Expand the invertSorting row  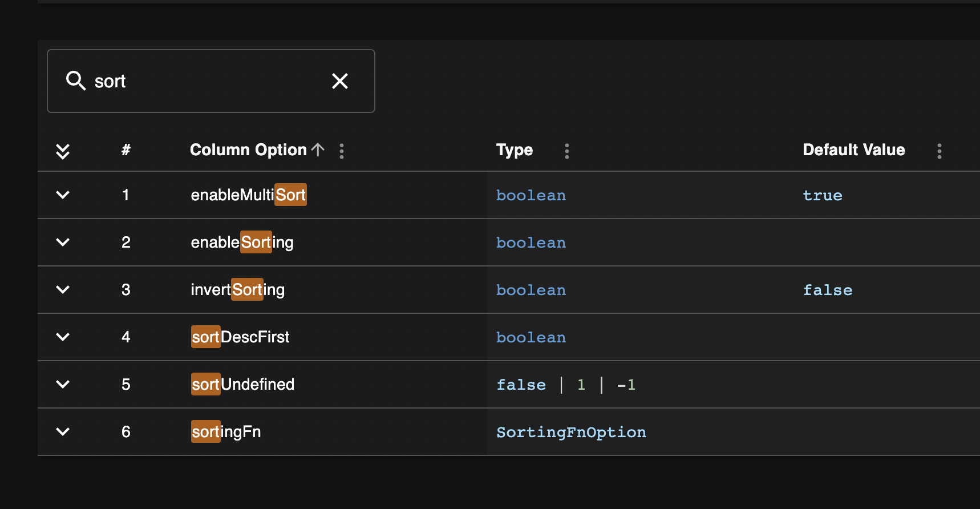pos(63,289)
